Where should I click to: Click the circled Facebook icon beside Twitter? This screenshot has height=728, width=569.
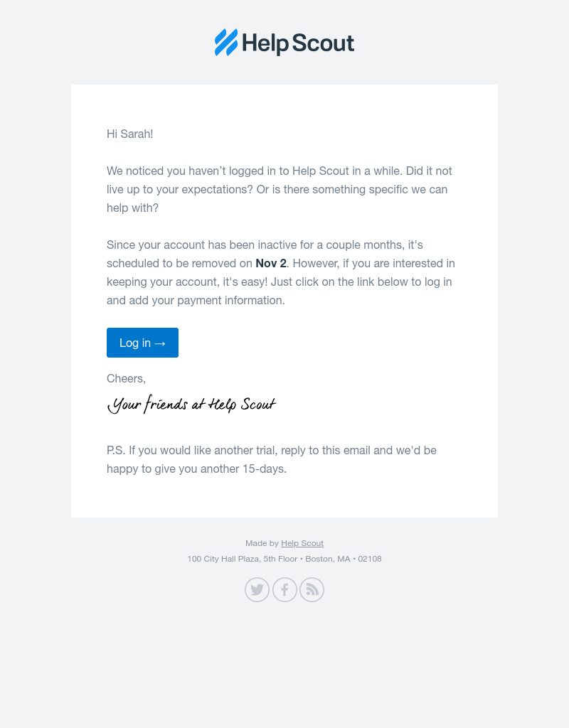click(284, 589)
